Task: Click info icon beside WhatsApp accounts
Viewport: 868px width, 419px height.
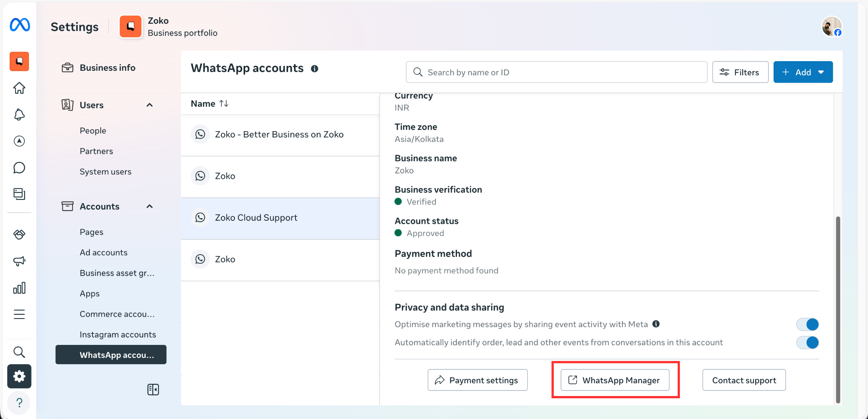Action: (314, 69)
